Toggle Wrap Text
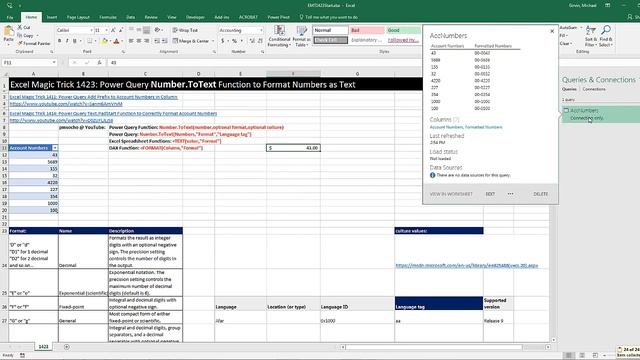Viewport: 640px width, 360px height. [185, 30]
